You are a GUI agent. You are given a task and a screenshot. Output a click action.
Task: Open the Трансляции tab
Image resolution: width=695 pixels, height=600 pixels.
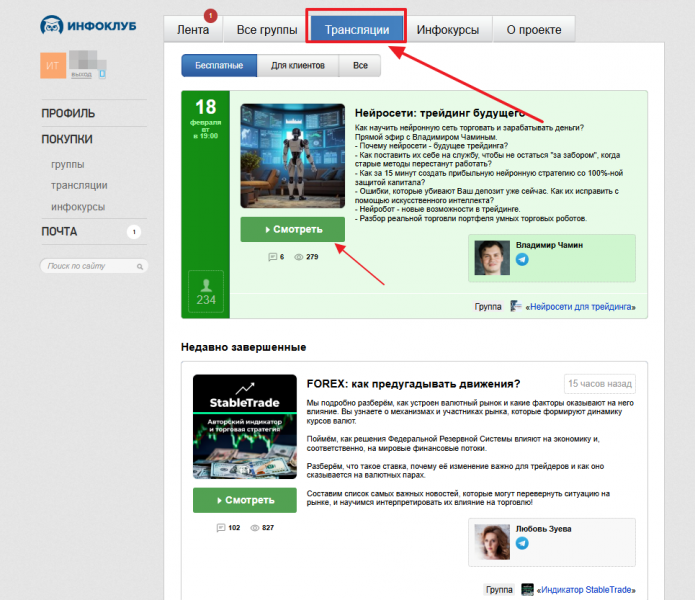[x=357, y=30]
